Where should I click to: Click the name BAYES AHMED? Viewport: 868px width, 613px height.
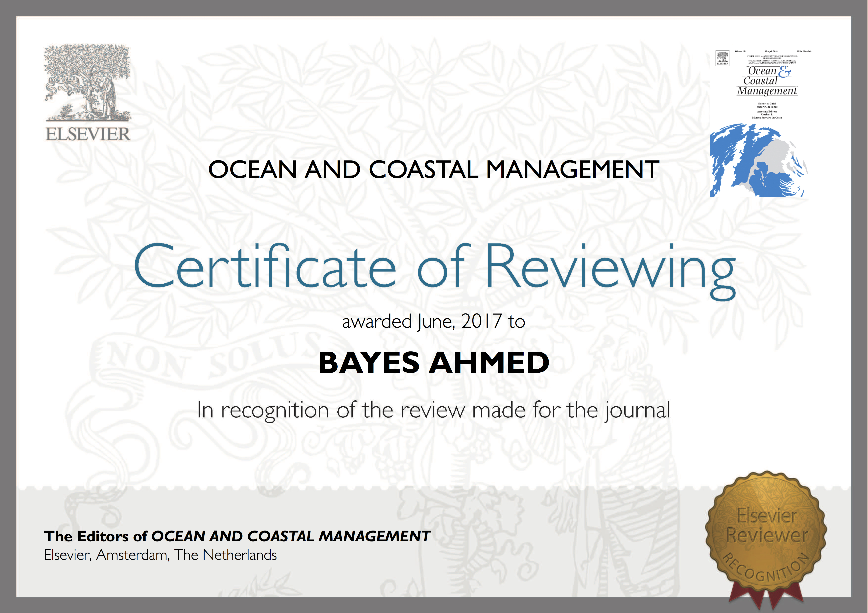coord(434,362)
